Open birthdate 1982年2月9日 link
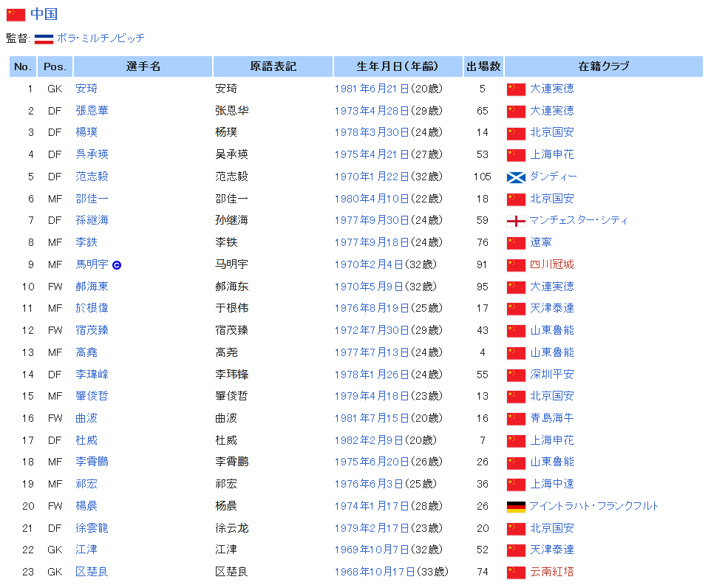The height and width of the screenshot is (588, 711). [369, 440]
